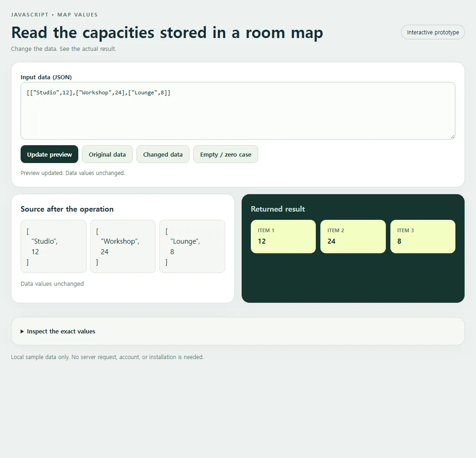Click the 'Data values unchanged' note under source
The width and height of the screenshot is (476, 458).
(52, 284)
